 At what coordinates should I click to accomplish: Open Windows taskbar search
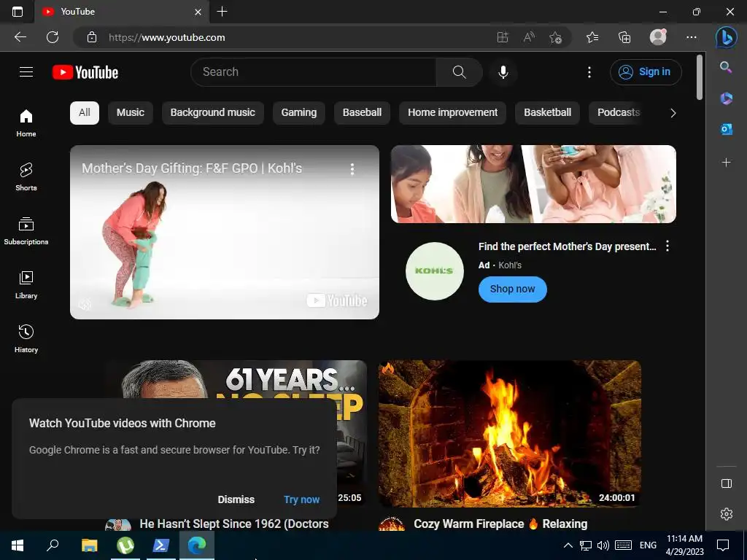coord(53,545)
